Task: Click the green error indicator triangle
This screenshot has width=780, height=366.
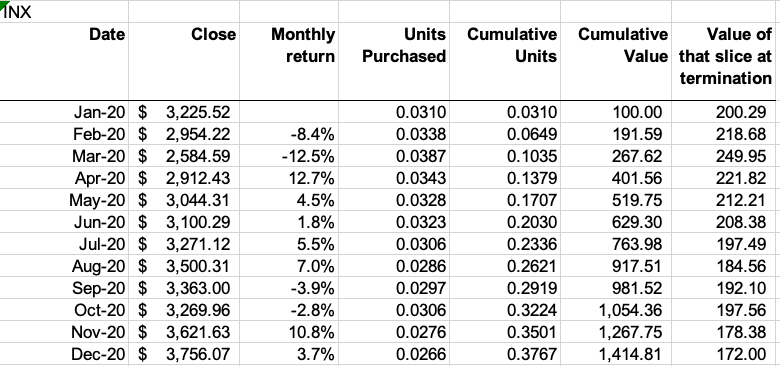Action: (x=4, y=4)
